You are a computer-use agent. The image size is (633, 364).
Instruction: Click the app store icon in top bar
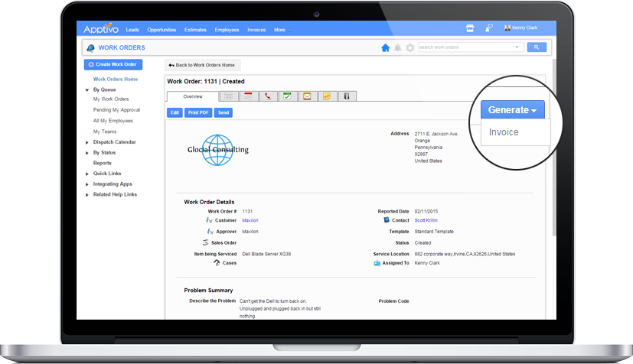[470, 29]
